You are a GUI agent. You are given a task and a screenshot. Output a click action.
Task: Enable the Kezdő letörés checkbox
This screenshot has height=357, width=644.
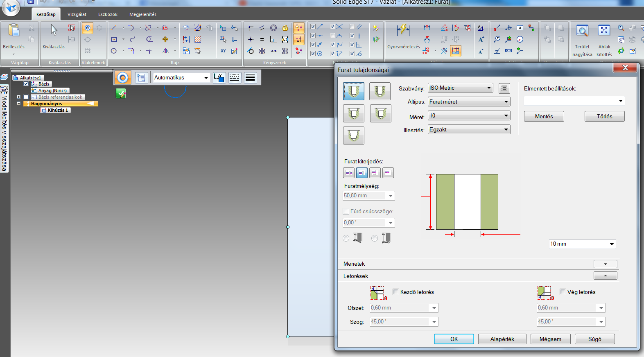click(396, 292)
